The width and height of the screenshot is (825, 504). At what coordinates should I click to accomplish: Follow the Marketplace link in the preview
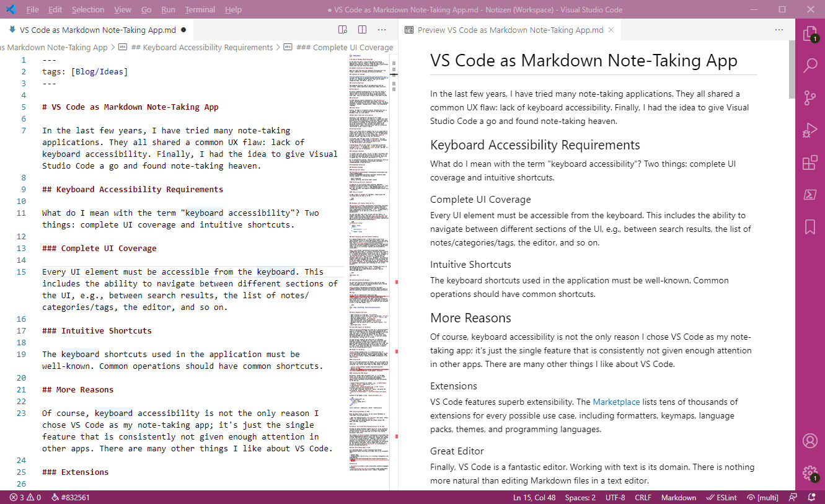[x=616, y=402]
